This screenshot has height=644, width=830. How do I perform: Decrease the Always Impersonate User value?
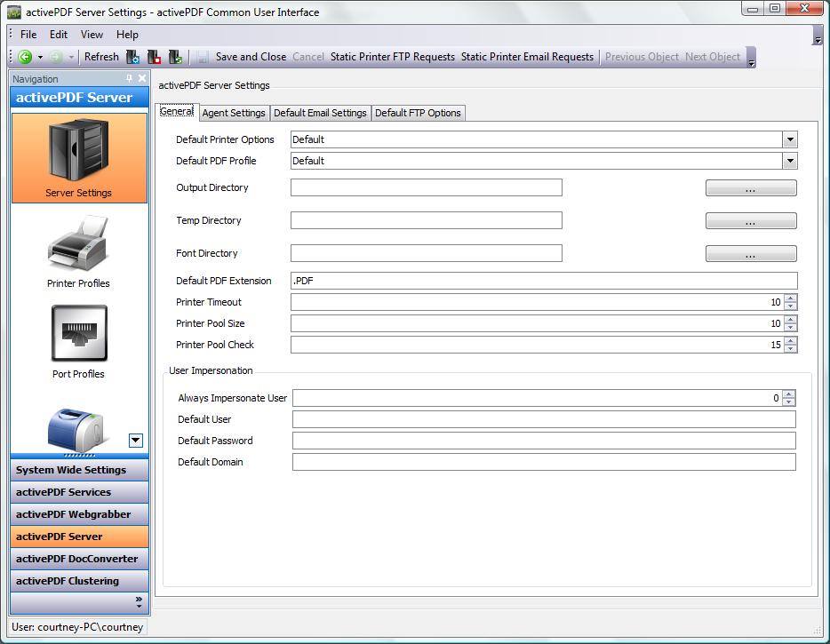pyautogui.click(x=789, y=402)
